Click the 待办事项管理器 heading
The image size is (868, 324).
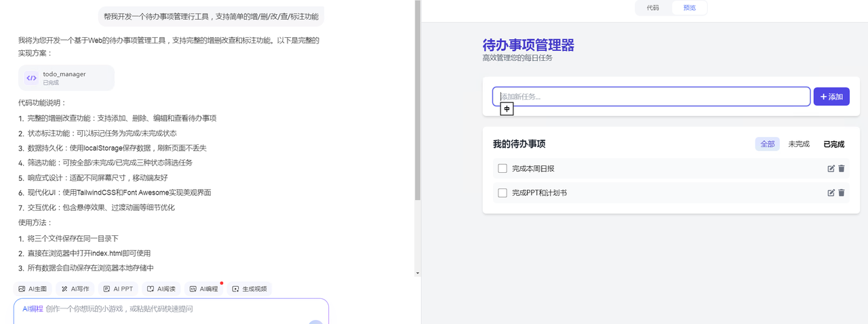pyautogui.click(x=528, y=45)
